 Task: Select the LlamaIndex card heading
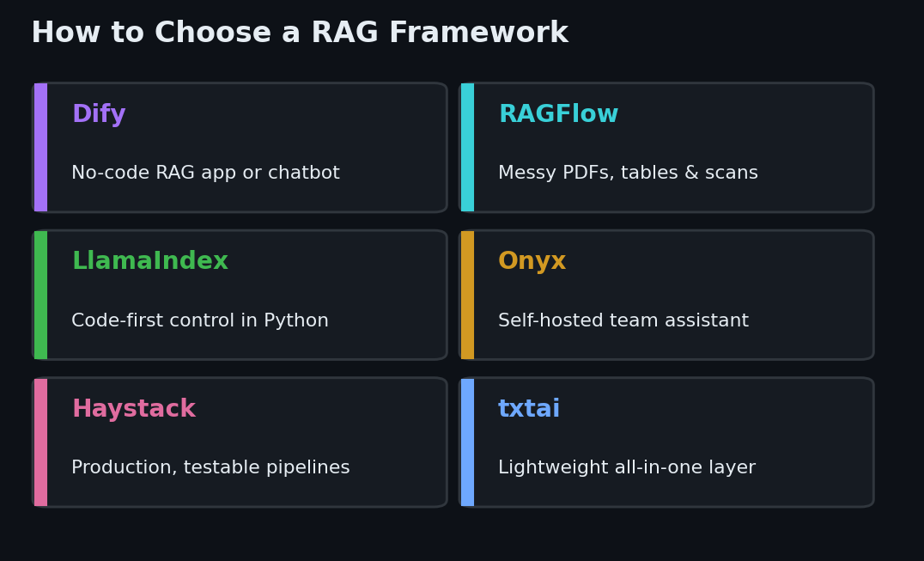coord(149,261)
